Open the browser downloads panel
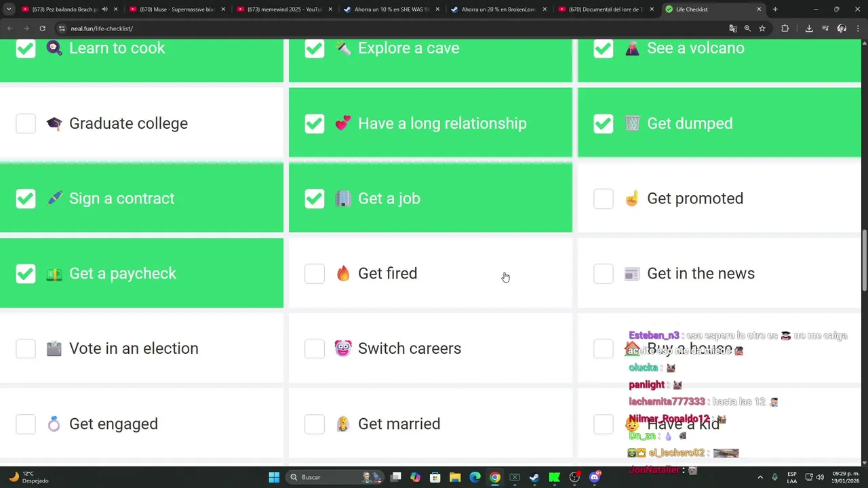 [809, 28]
